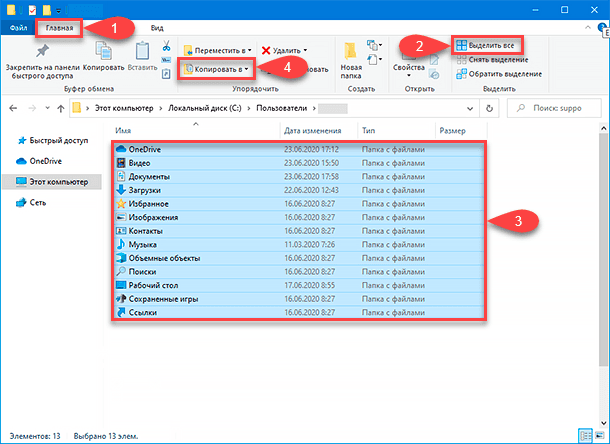Select the Загрузки folder with arrow icon
610x444 pixels.
[122, 189]
